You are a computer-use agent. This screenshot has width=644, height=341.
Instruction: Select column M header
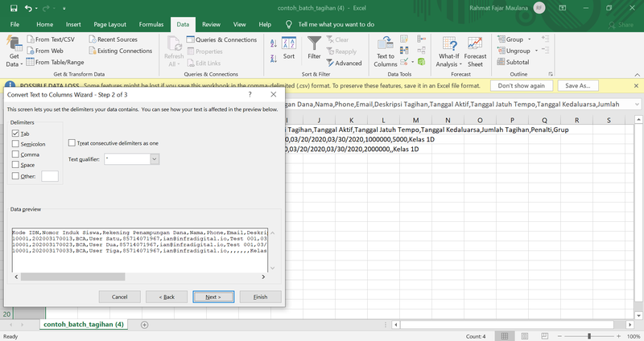[415, 120]
